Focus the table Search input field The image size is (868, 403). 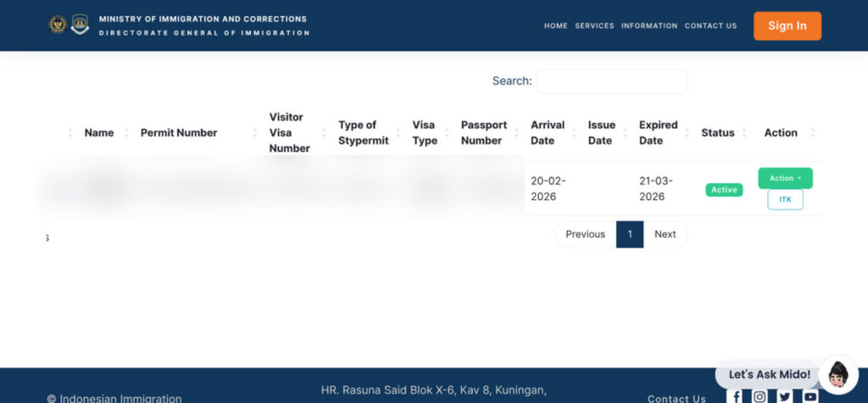pos(612,81)
